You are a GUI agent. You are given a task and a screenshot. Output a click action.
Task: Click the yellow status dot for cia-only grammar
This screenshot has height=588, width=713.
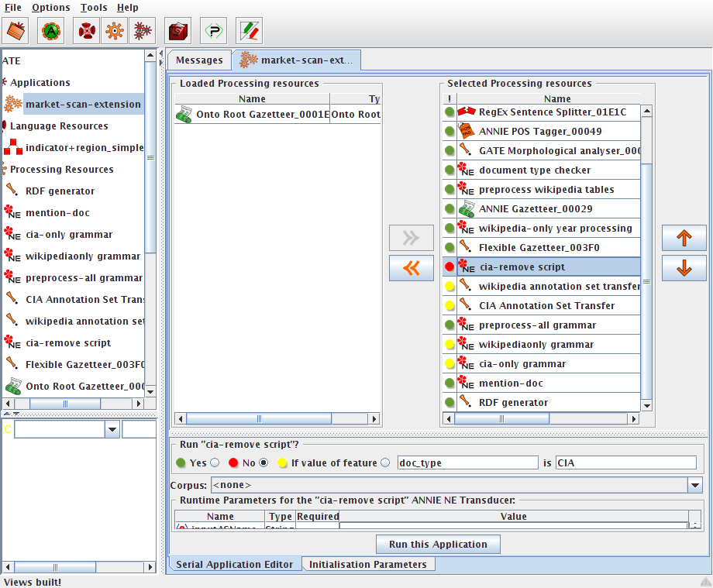pyautogui.click(x=449, y=363)
